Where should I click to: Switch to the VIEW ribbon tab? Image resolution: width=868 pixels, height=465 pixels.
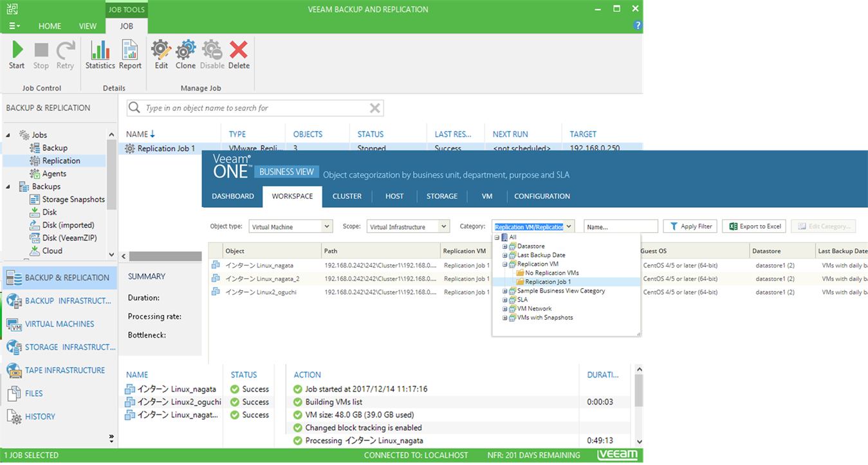pyautogui.click(x=88, y=26)
